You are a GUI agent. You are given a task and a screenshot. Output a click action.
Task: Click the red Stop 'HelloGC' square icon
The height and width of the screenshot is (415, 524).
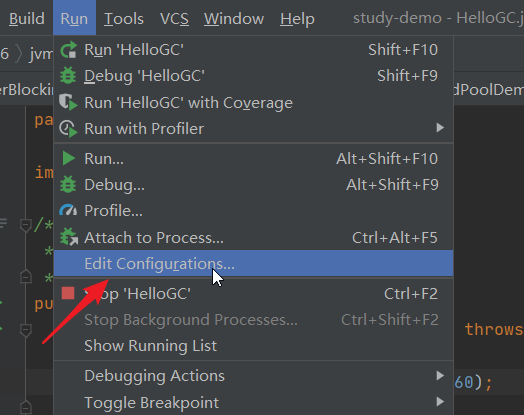68,293
